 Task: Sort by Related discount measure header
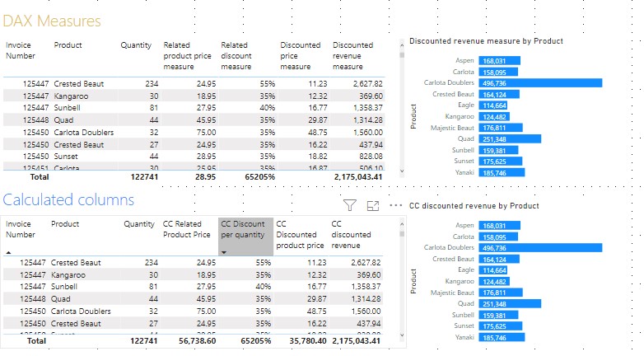coord(236,56)
